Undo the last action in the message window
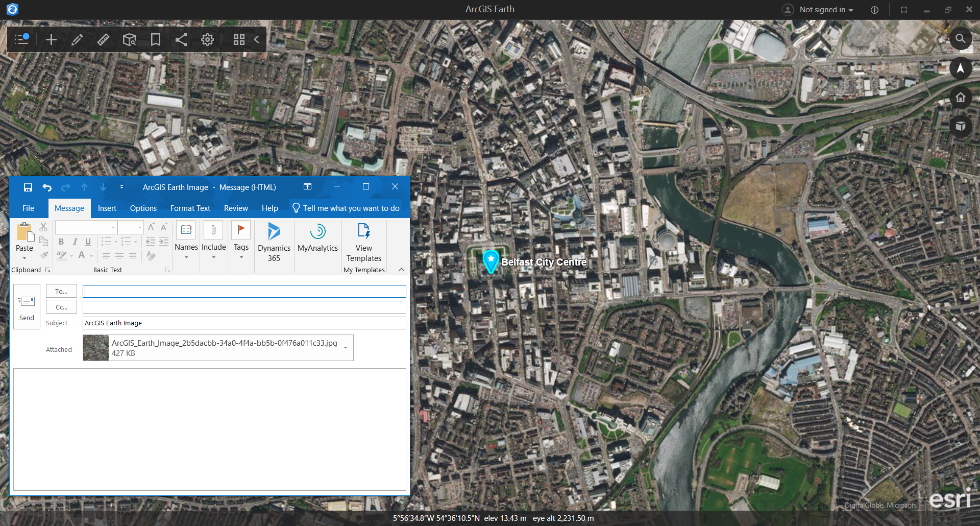The width and height of the screenshot is (980, 526). pos(47,187)
